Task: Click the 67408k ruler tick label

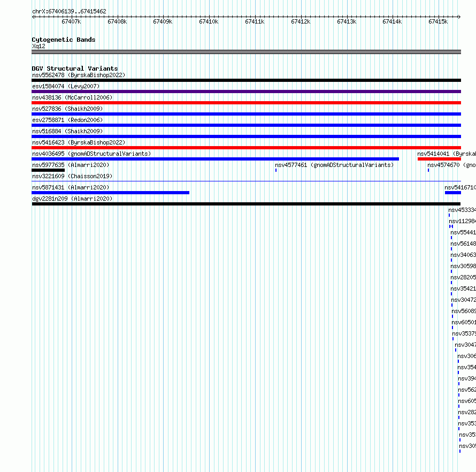Action: pos(117,21)
